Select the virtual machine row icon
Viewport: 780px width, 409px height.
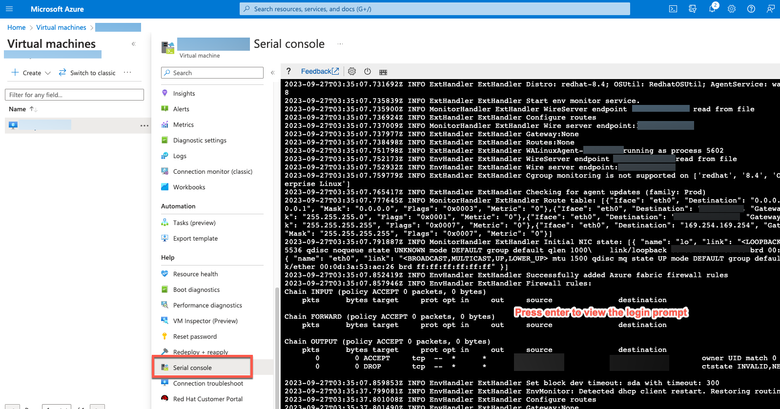(x=13, y=125)
